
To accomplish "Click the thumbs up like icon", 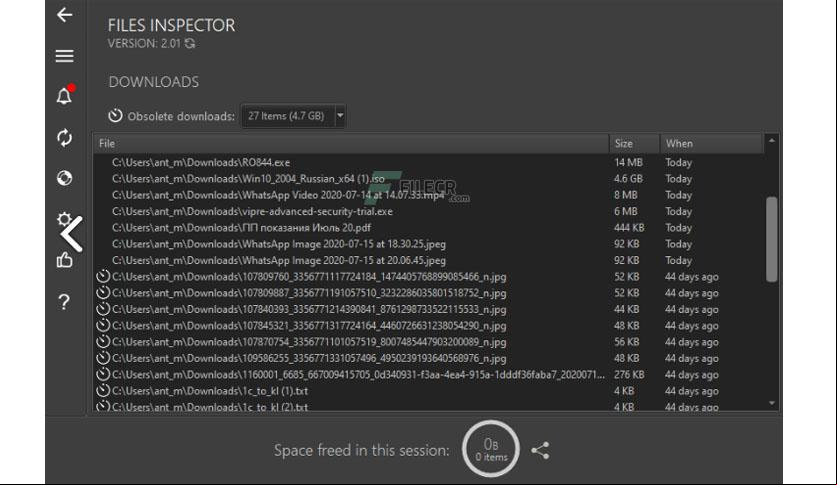I will (x=65, y=260).
